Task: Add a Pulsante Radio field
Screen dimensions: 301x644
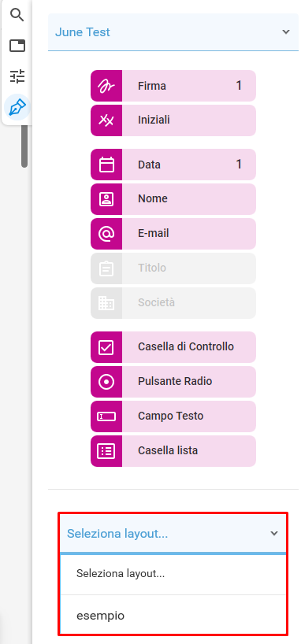Action: [x=173, y=382]
